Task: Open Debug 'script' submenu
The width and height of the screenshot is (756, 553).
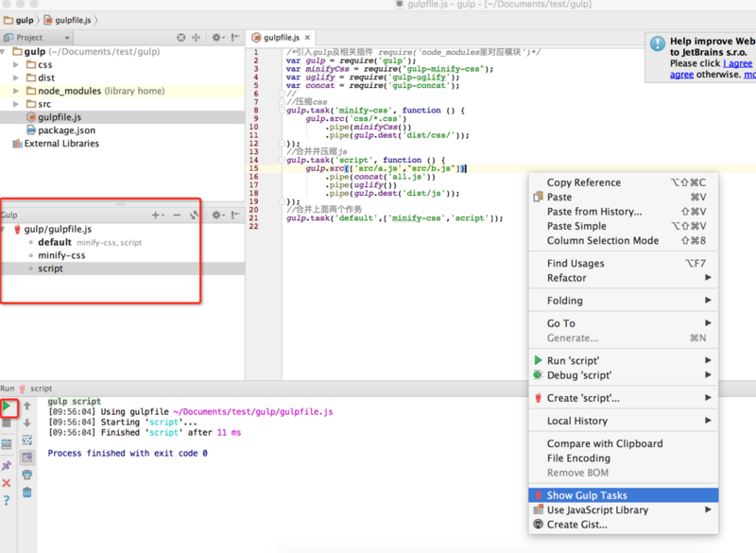Action: pos(623,374)
